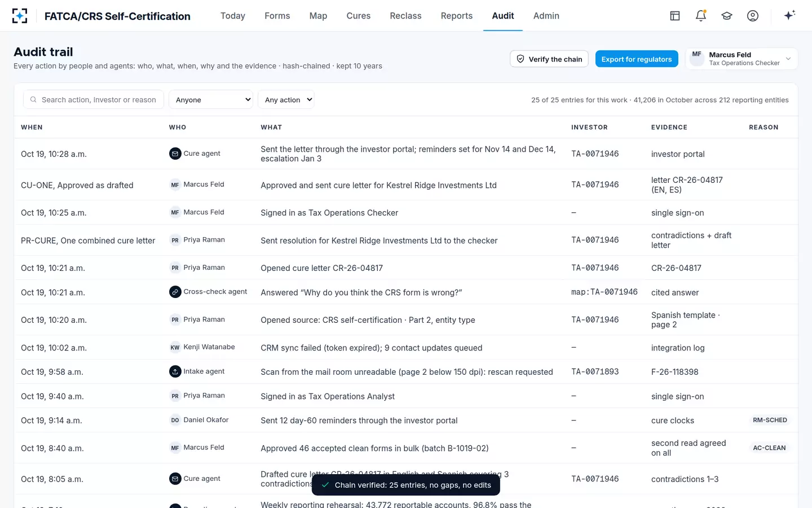
Task: Focus the search action, investor field
Action: tap(94, 99)
